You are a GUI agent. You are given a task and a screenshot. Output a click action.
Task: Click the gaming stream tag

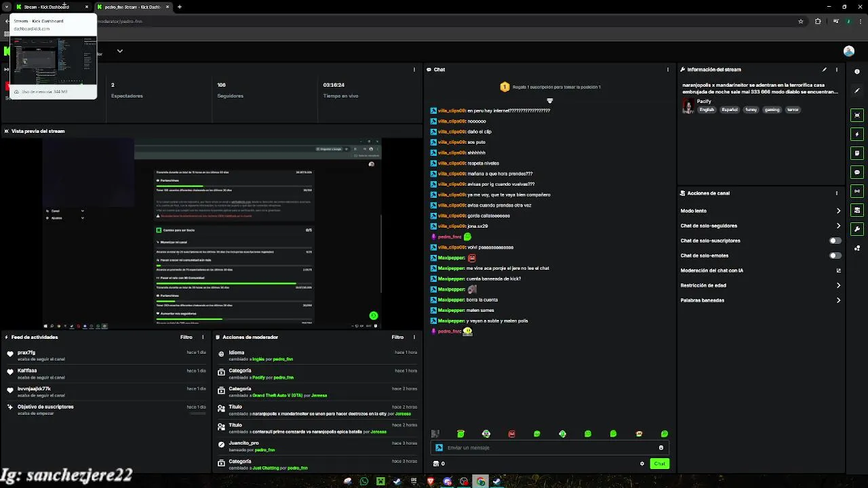coord(772,110)
